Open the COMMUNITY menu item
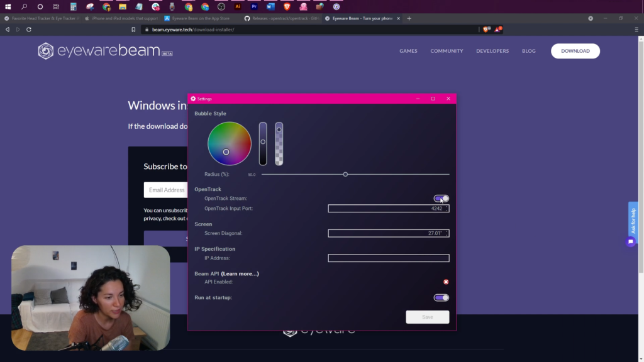The width and height of the screenshot is (644, 362). [447, 51]
